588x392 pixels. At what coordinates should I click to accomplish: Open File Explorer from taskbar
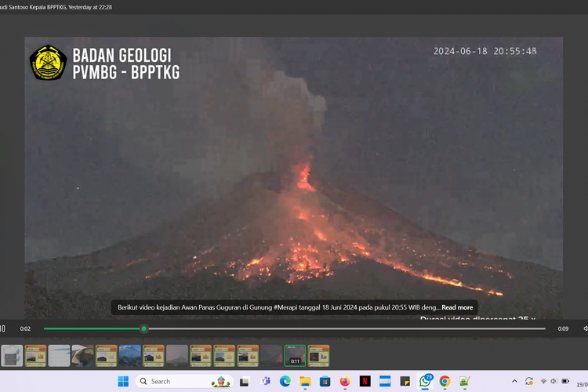(305, 382)
